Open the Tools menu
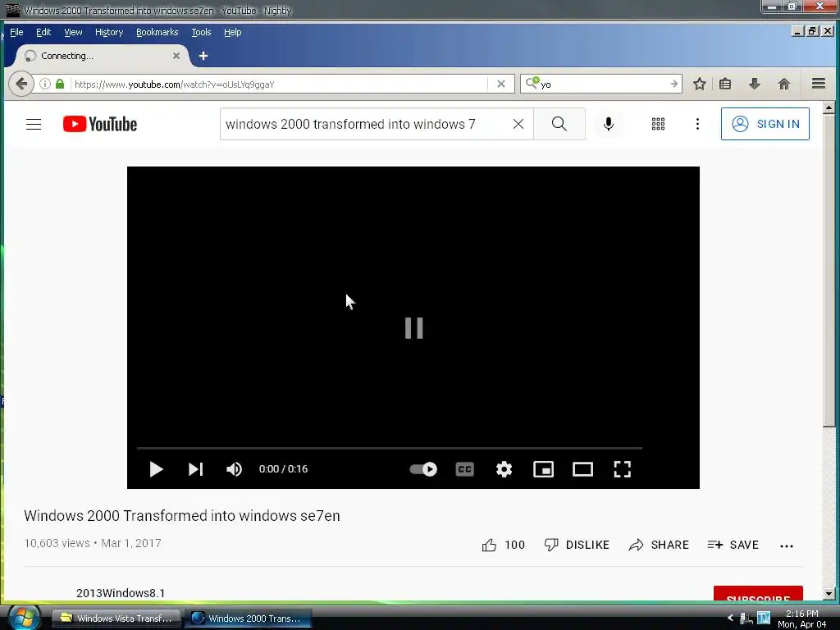The image size is (840, 630). tap(201, 32)
